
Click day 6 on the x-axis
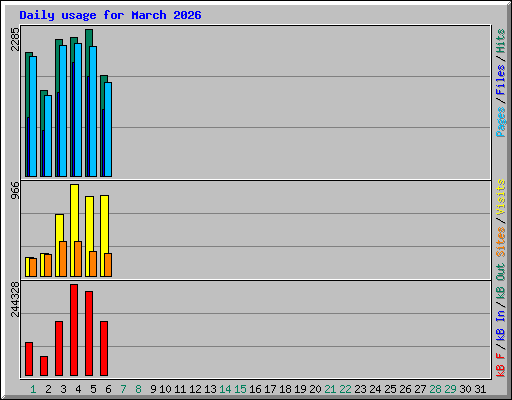[x=108, y=389]
